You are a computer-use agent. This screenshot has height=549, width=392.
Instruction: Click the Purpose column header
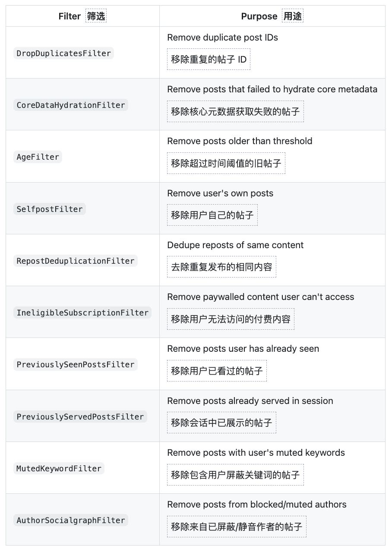click(x=259, y=16)
